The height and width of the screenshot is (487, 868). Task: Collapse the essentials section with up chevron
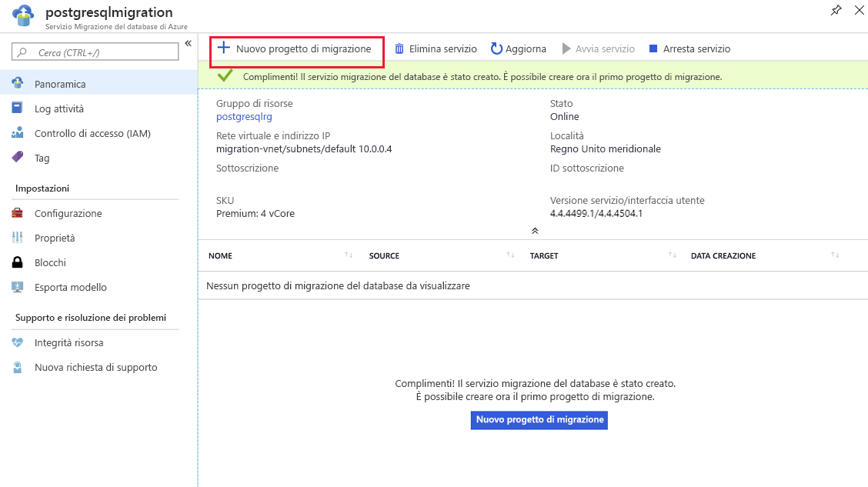click(x=535, y=231)
